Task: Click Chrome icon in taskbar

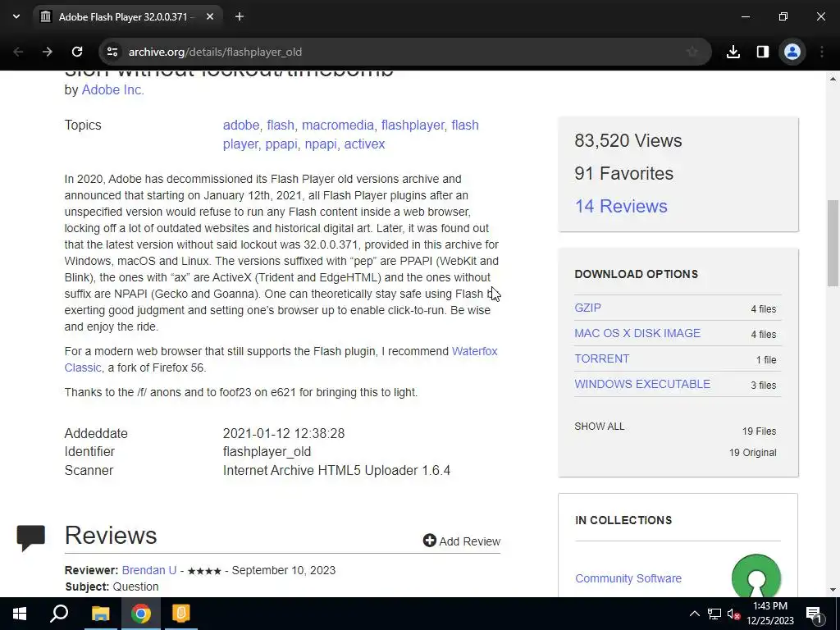Action: pos(141,614)
